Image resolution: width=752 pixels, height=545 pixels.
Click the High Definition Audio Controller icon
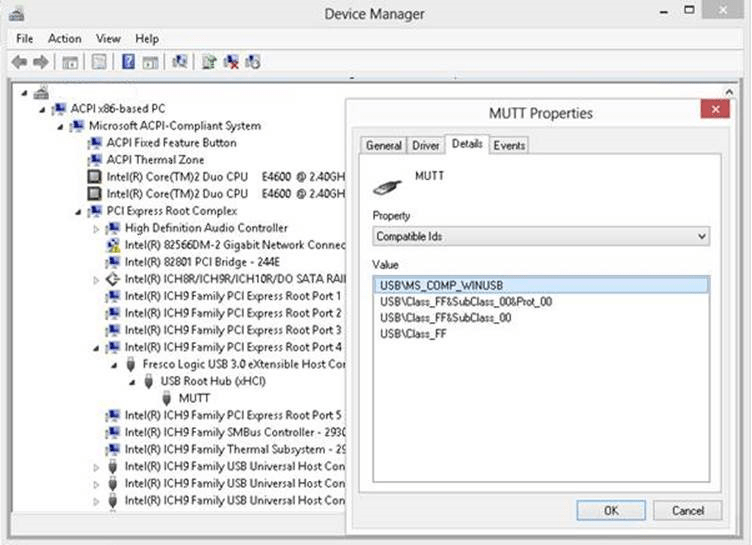113,228
